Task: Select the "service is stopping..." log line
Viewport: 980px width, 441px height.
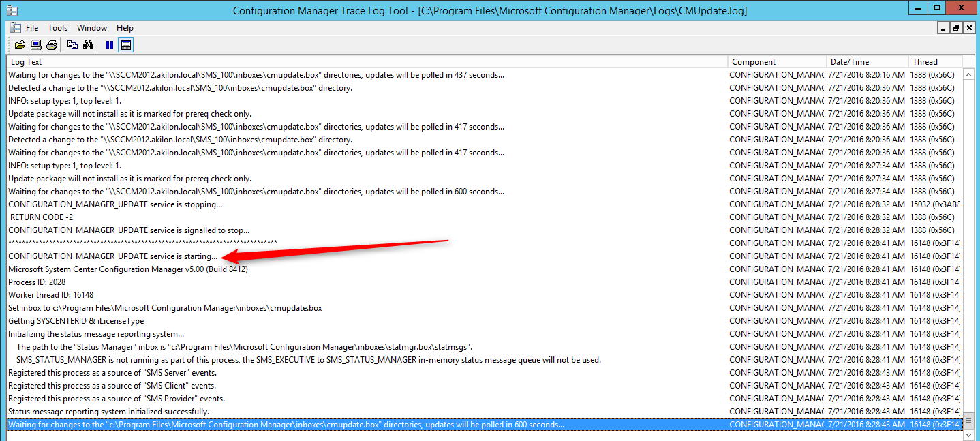Action: (484, 204)
